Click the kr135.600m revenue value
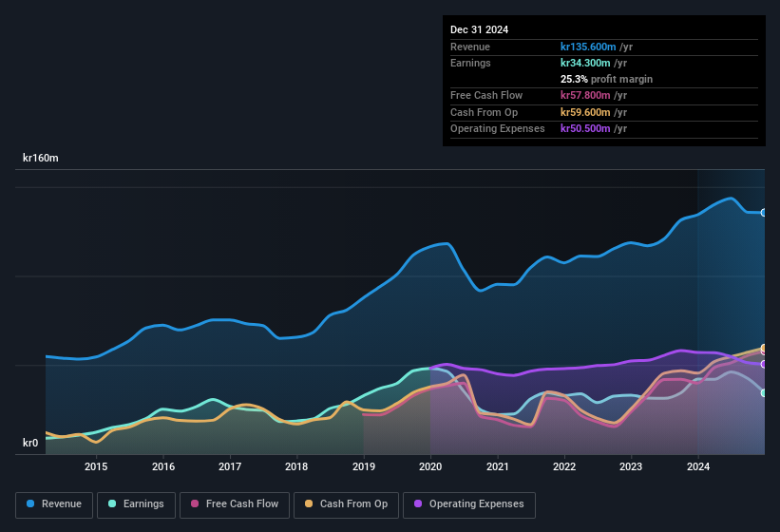Screen dimensions: 780x532 [588, 47]
